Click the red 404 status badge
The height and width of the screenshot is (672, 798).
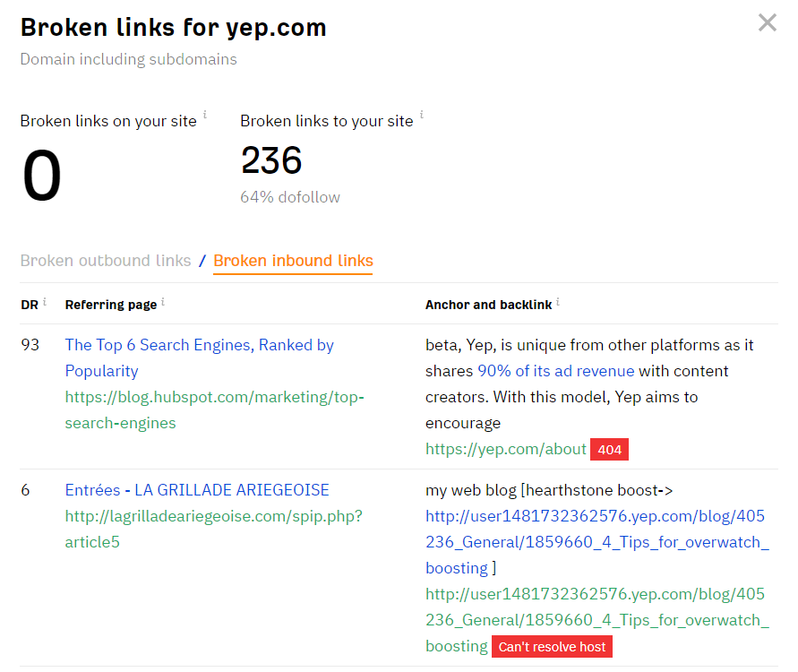pos(609,450)
